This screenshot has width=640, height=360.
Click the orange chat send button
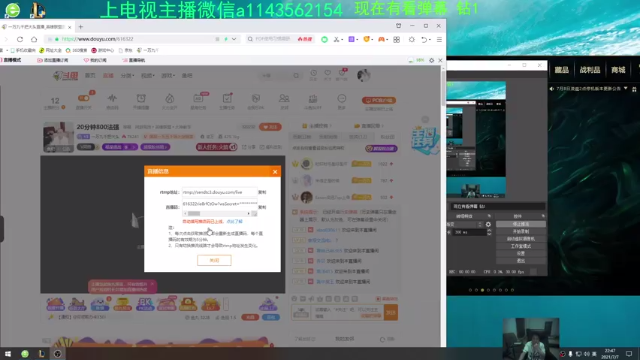click(391, 313)
